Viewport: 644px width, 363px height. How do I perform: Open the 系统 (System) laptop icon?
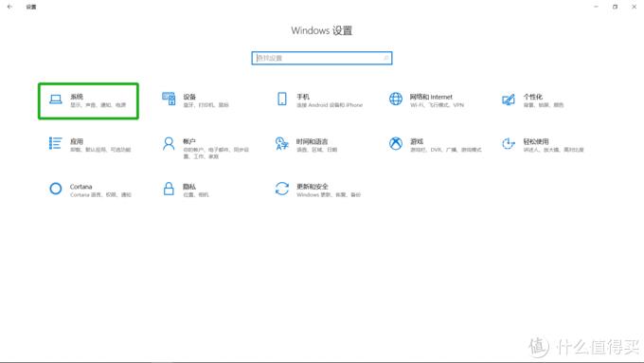coord(56,100)
